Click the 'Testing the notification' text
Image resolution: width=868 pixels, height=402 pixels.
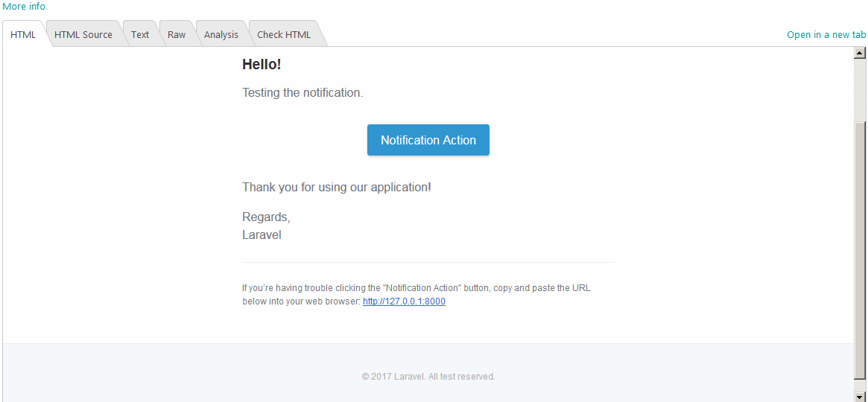302,93
